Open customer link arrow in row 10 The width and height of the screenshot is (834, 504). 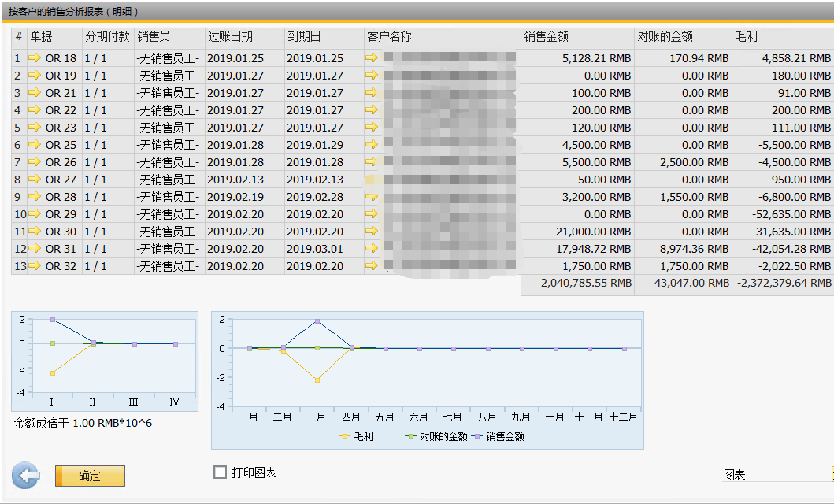[372, 213]
